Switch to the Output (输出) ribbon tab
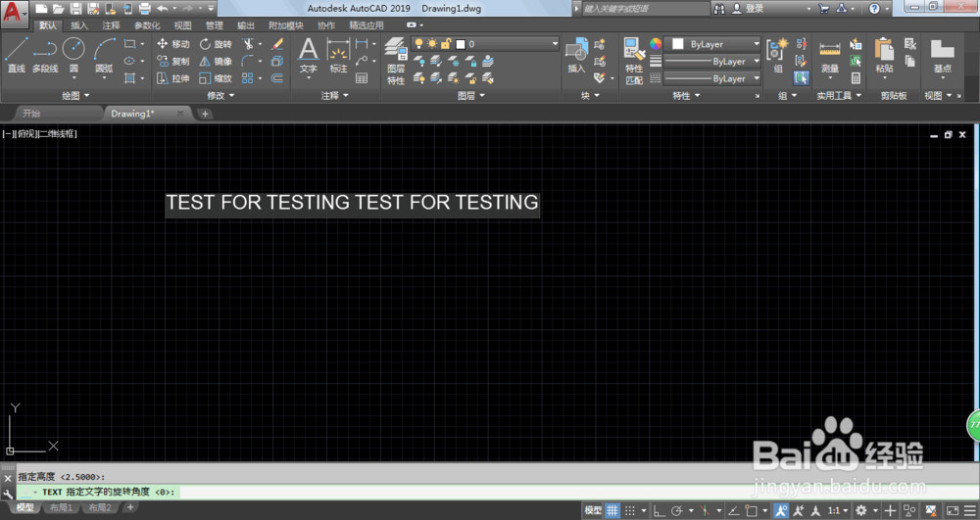Viewport: 980px width, 520px height. pos(246,25)
